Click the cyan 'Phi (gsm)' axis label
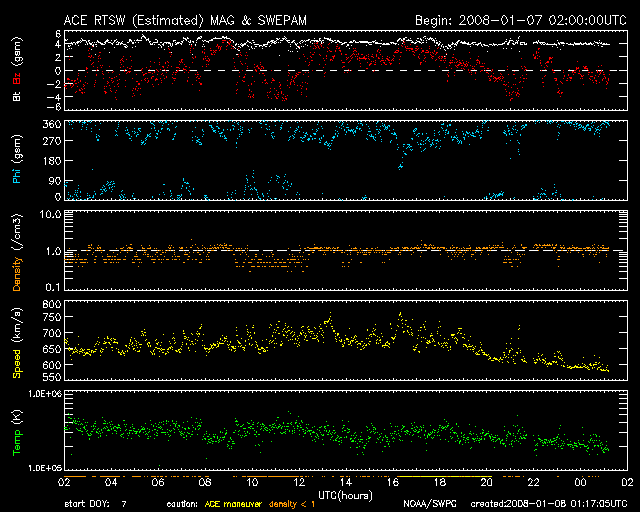This screenshot has width=640, height=512. (17, 160)
